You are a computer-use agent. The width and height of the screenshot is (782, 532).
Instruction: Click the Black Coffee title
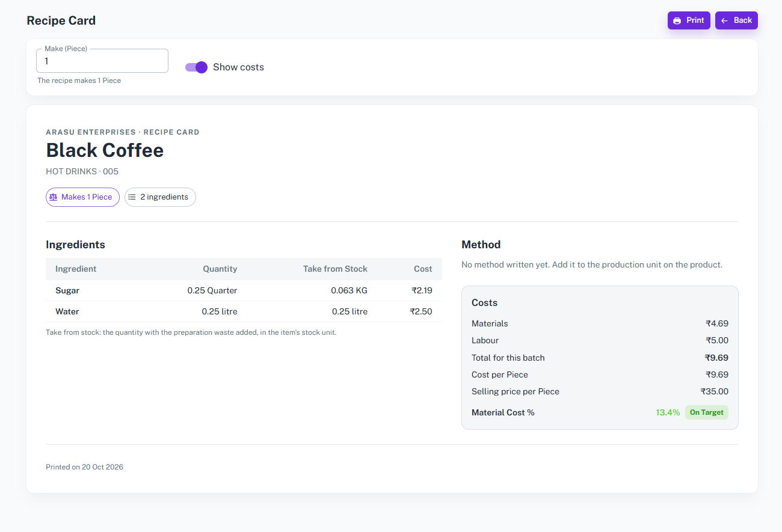105,150
